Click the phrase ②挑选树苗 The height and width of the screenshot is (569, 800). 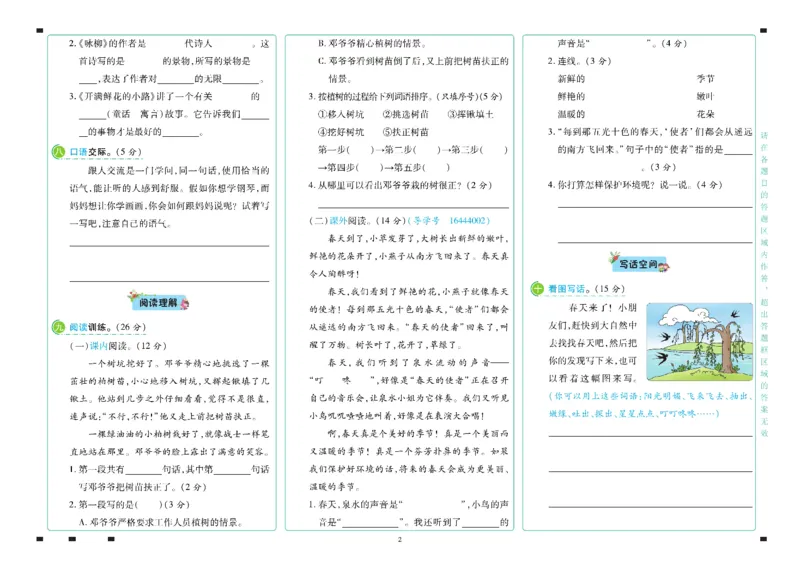(x=406, y=114)
